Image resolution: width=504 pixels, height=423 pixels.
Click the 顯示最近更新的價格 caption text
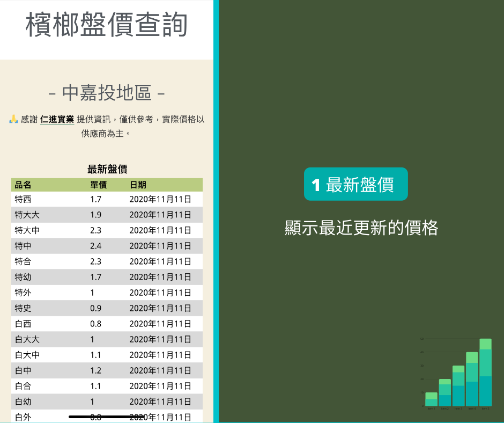tap(361, 228)
